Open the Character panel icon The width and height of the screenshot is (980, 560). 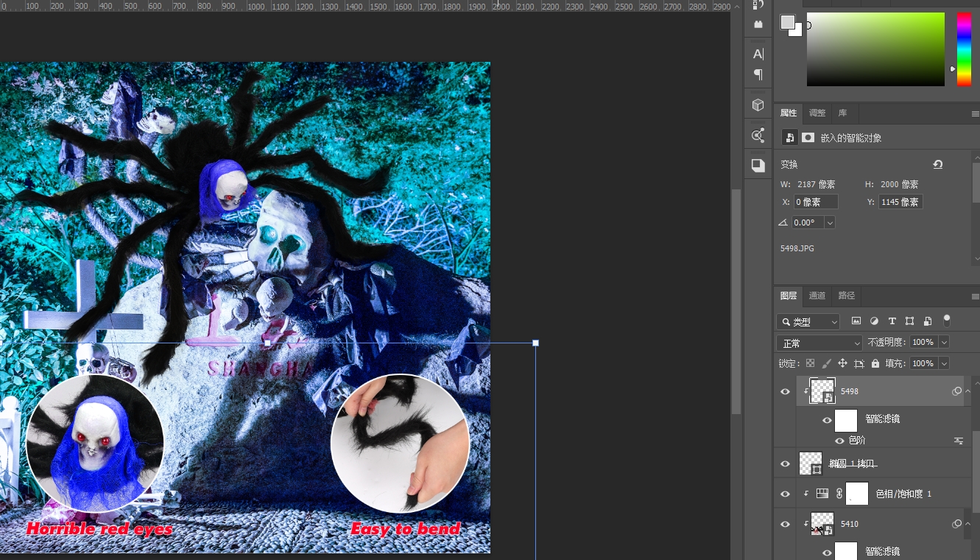(x=758, y=54)
